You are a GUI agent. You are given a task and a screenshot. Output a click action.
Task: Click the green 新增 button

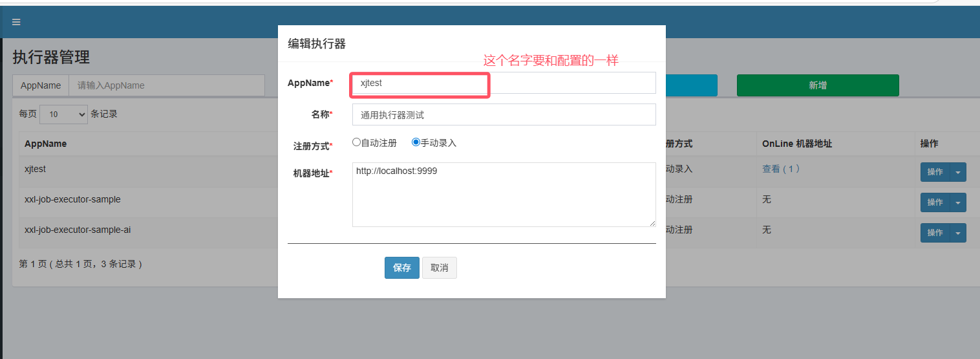[817, 85]
